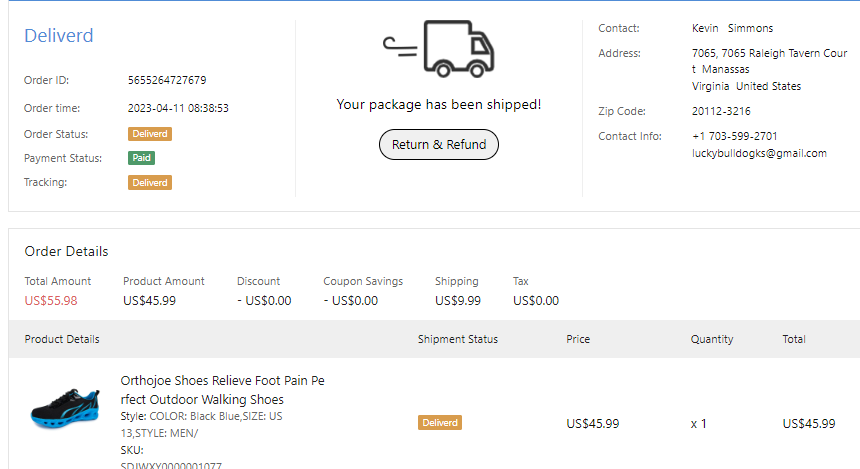
Task: Click the contact name Kevin Simmons
Action: (732, 28)
